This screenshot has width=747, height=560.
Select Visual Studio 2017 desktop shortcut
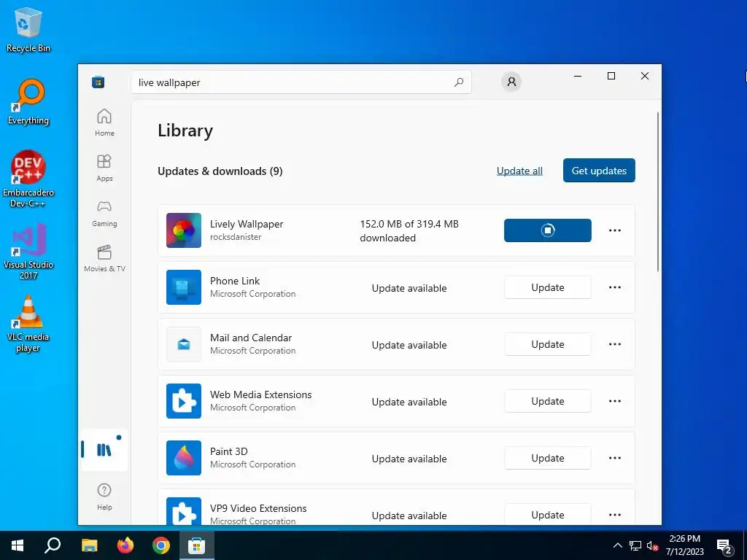tap(28, 251)
